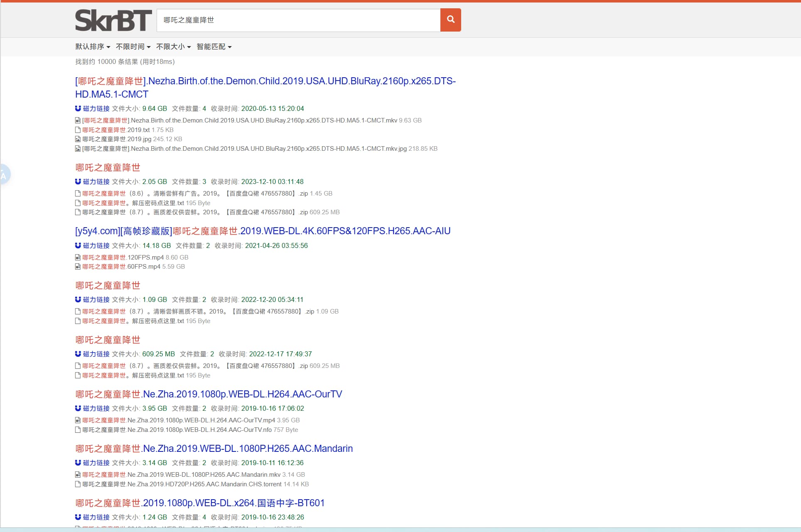Image resolution: width=801 pixels, height=532 pixels.
Task: Open the WEB-DL.1080P.H265.AAC.Mandarin result
Action: (214, 449)
